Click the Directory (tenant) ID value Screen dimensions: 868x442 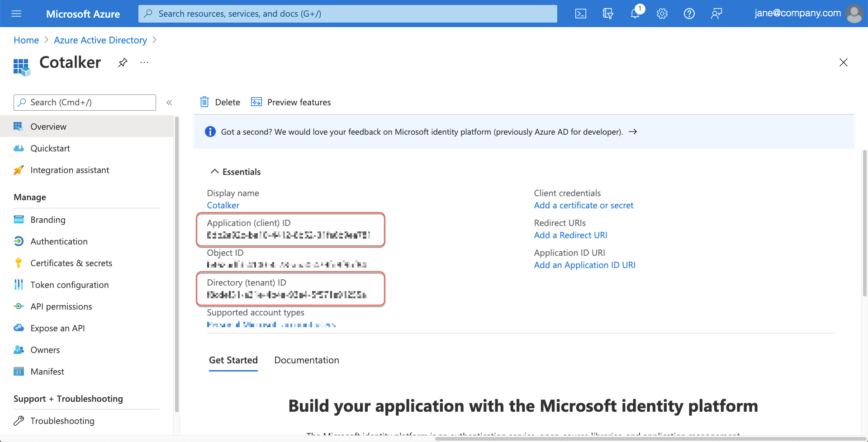286,295
